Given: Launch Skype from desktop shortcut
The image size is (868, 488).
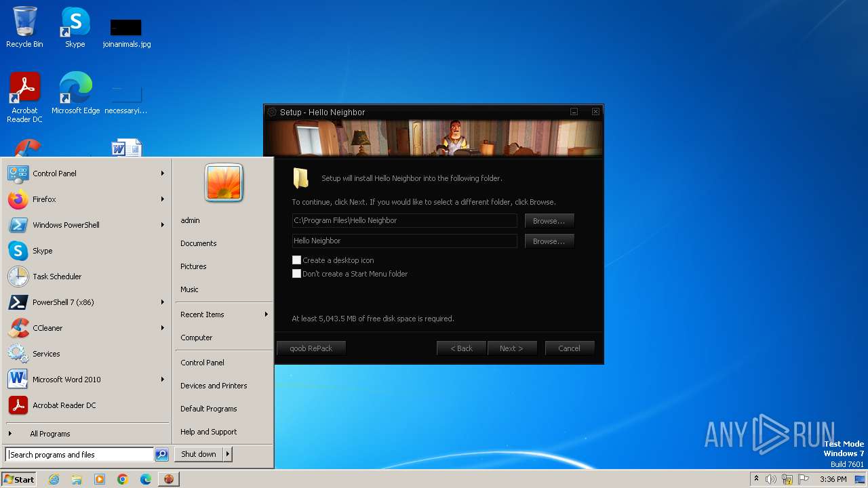Looking at the screenshot, I should (75, 27).
